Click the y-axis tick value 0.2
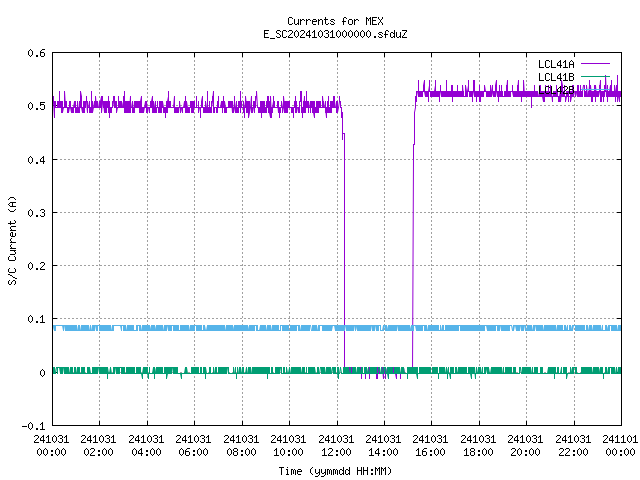The height and width of the screenshot is (480, 640). (36, 266)
